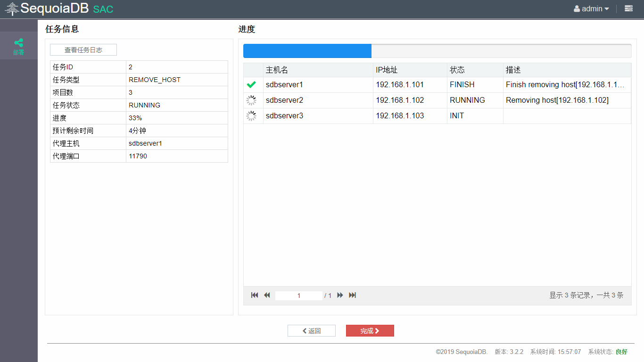644x362 pixels.
Task: Go to previous page of records
Action: click(x=267, y=295)
